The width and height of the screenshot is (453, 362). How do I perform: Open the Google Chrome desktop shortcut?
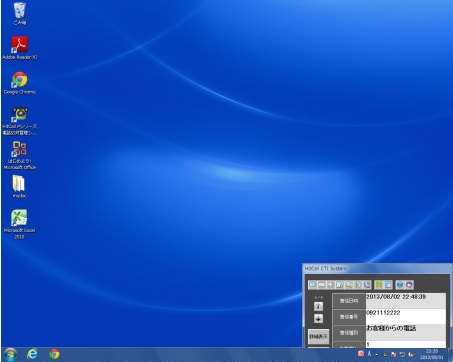[19, 83]
